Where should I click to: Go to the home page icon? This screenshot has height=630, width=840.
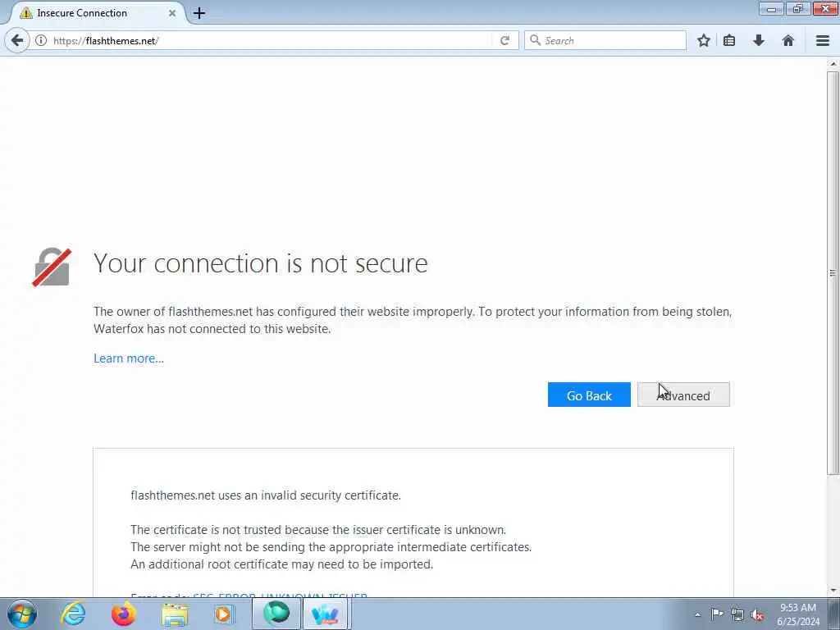788,40
